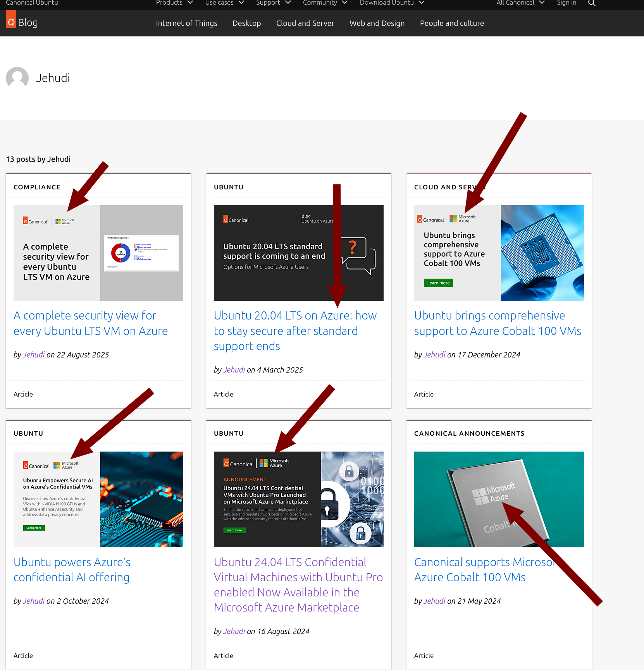
Task: Open 'Canonical supports Microsoft Azure Cobalt' title
Action: (x=486, y=569)
